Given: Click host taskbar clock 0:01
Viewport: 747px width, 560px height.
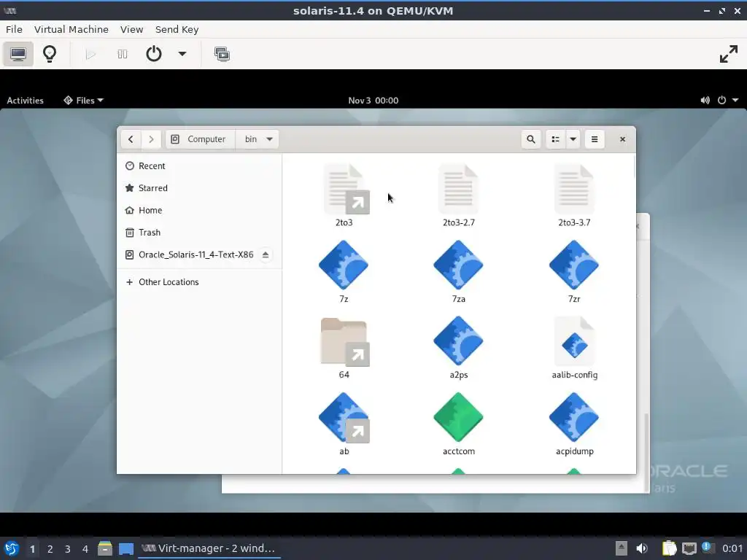Looking at the screenshot, I should (732, 548).
